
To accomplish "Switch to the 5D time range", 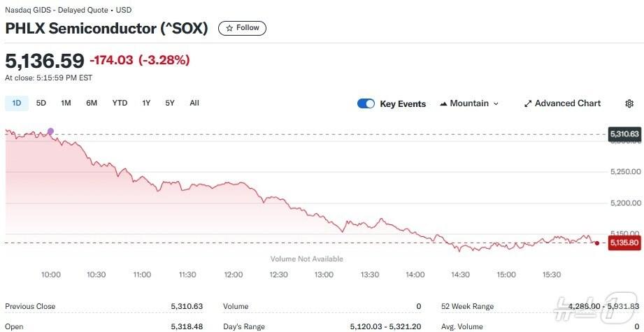I will point(41,103).
